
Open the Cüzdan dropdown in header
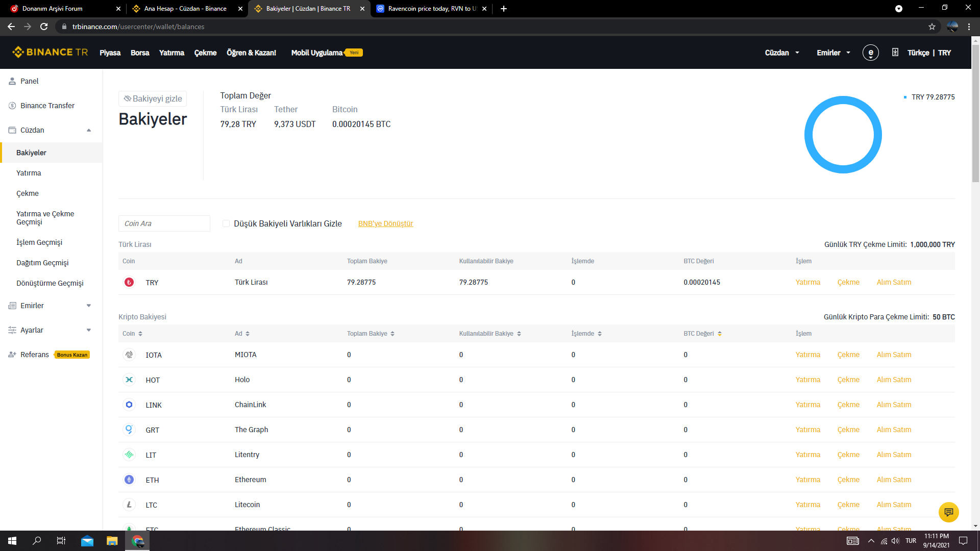[781, 53]
